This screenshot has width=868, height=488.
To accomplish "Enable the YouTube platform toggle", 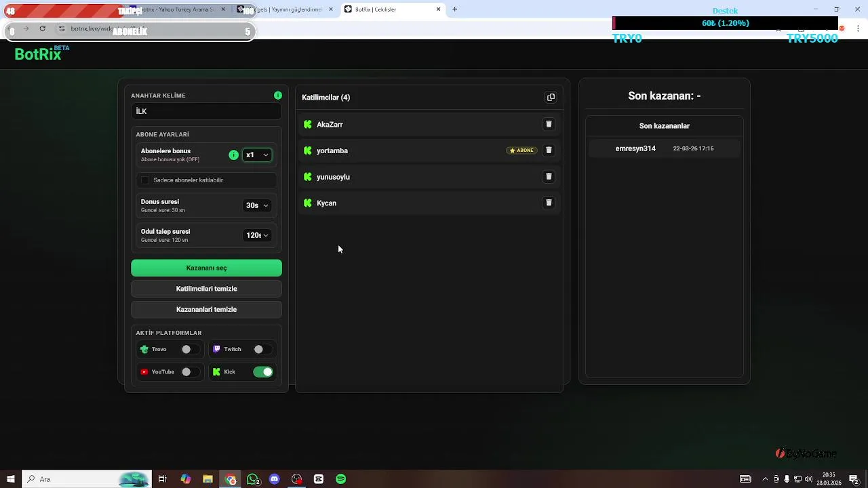I will (190, 372).
